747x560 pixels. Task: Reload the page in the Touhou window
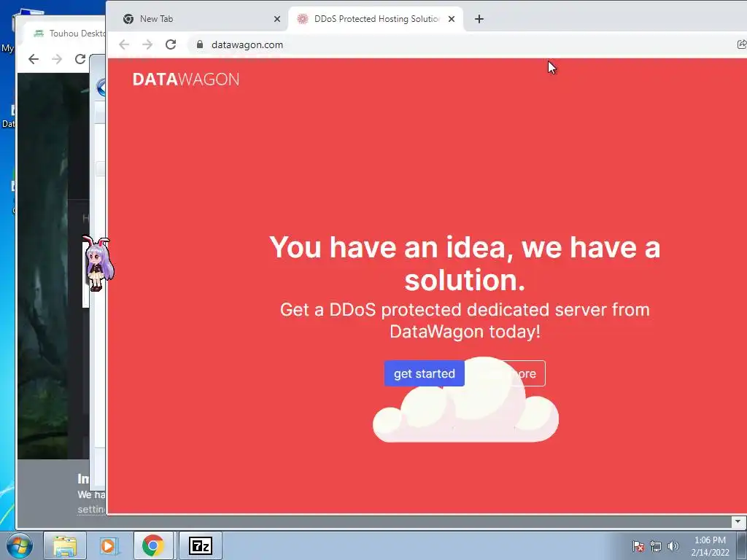pyautogui.click(x=80, y=59)
